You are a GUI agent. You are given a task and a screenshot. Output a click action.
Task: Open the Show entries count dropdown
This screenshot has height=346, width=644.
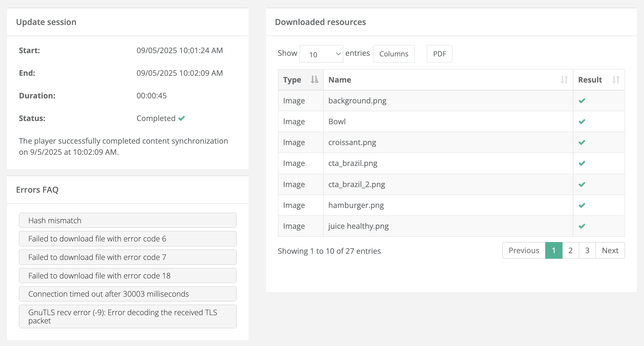[321, 54]
